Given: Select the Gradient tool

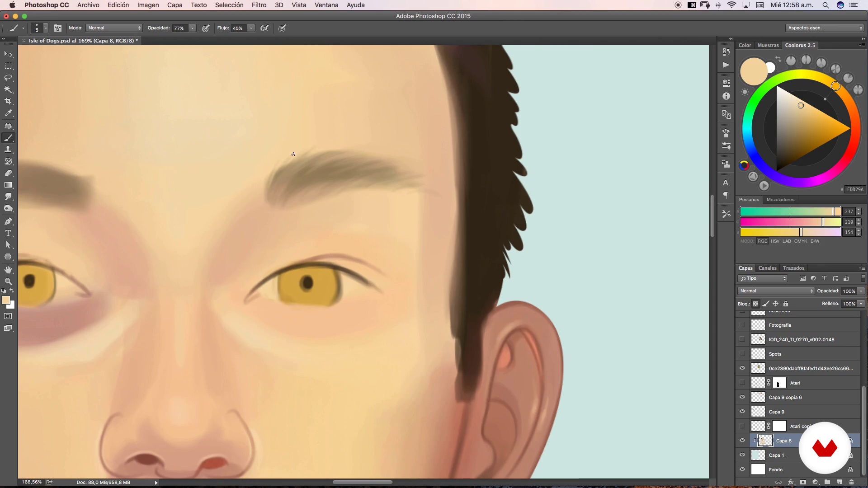Looking at the screenshot, I should pos(8,185).
